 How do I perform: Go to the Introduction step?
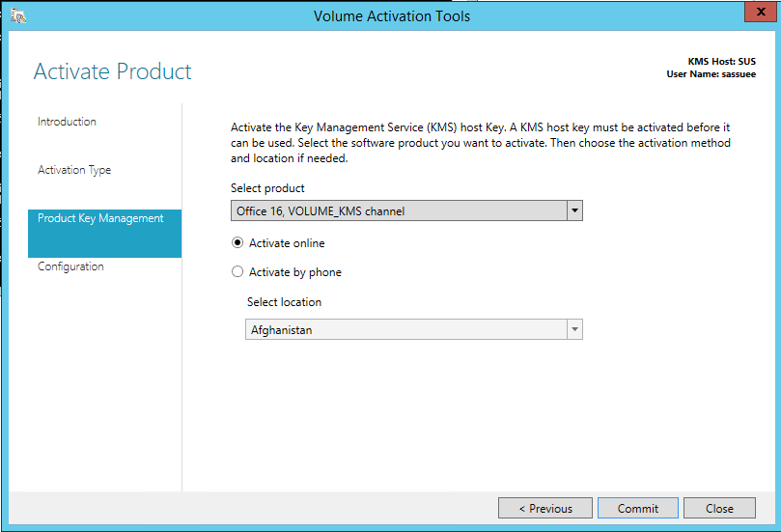[x=67, y=122]
